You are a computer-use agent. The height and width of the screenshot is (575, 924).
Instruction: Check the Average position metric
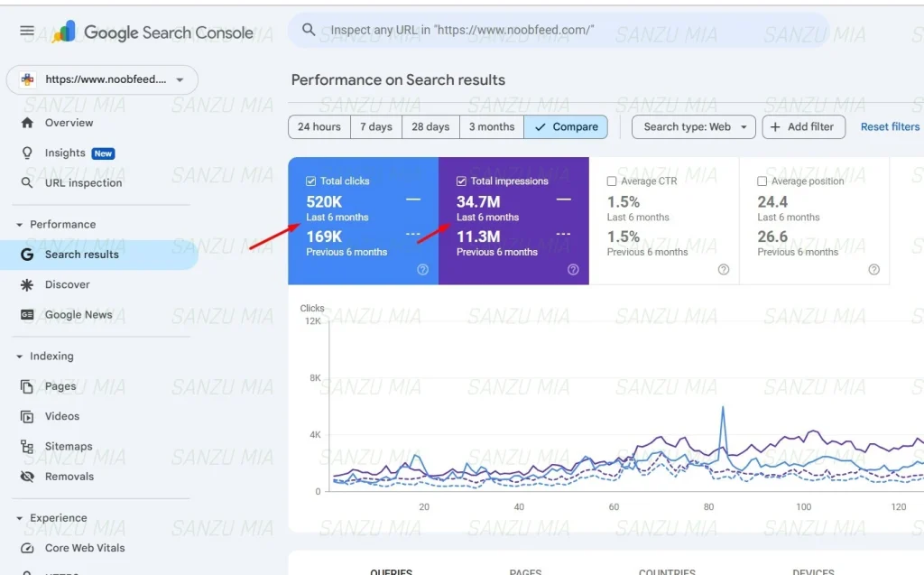click(762, 181)
